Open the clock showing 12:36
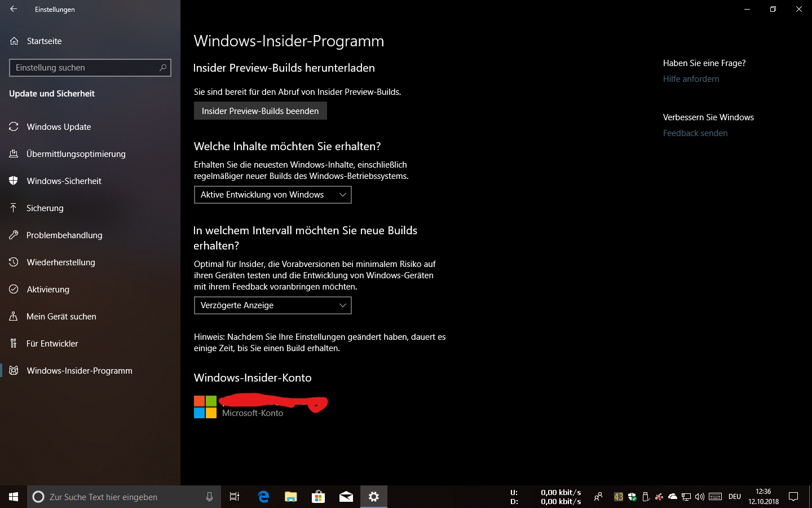 click(x=764, y=497)
